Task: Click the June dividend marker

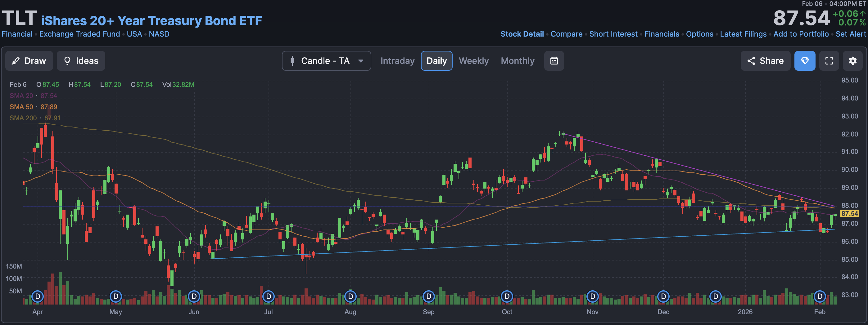Action: point(194,296)
